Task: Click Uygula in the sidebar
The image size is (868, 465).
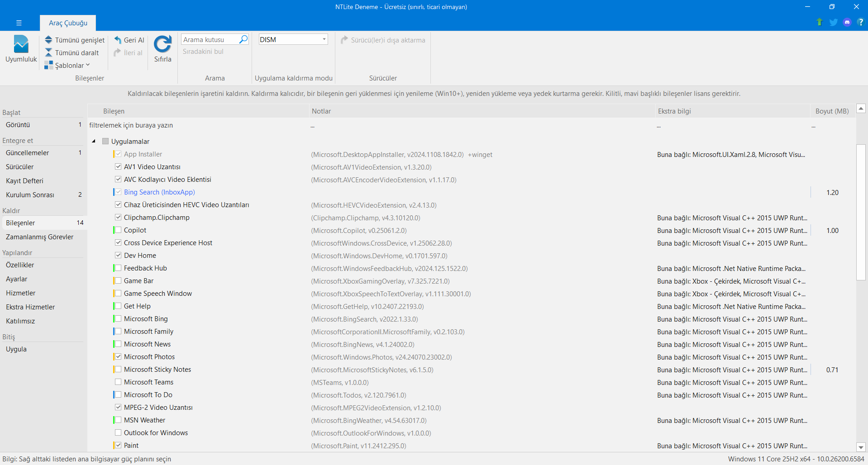Action: point(43,349)
